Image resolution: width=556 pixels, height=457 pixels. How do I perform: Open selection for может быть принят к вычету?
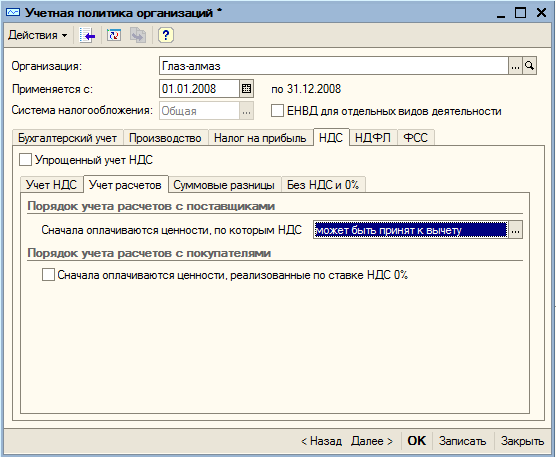516,230
